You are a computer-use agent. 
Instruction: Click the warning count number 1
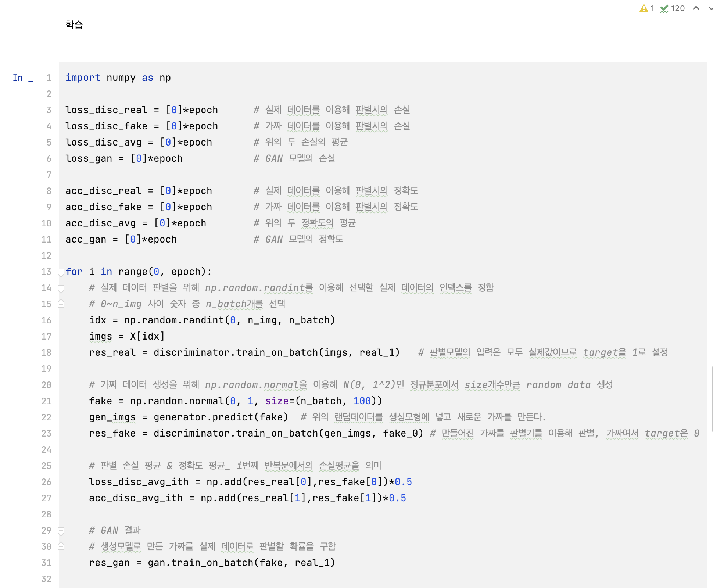point(652,8)
